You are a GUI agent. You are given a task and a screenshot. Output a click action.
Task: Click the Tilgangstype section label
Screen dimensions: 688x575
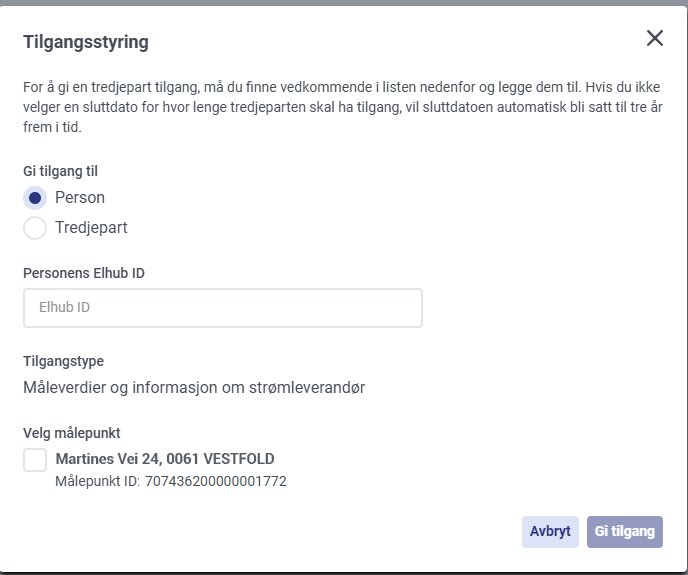(x=64, y=361)
